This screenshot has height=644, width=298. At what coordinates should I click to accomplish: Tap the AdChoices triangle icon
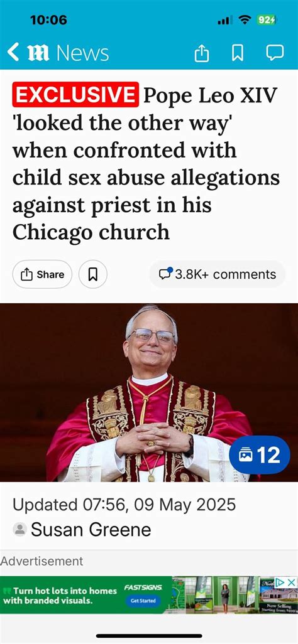[x=280, y=582]
